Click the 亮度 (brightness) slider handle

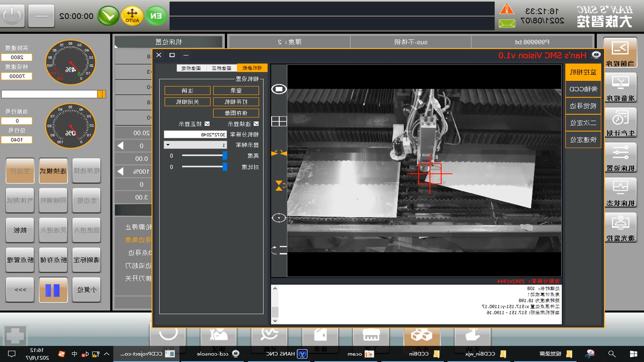click(x=225, y=156)
